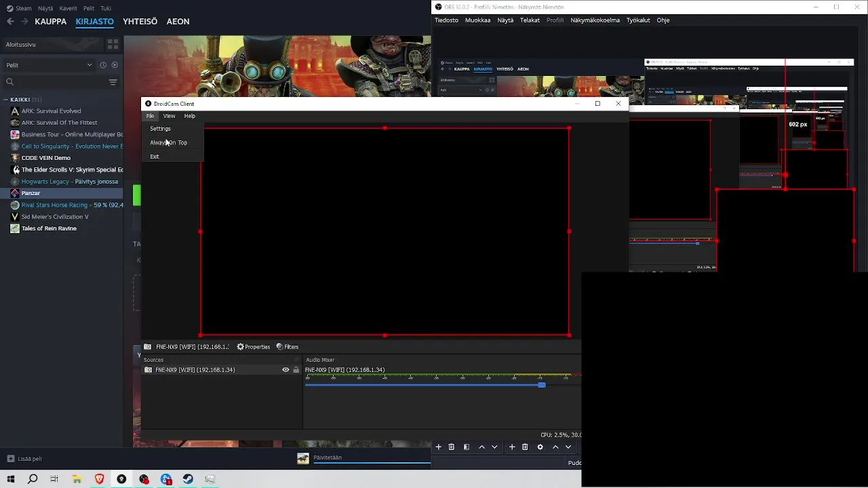Open the YHTEISÖ community tab in Steam
This screenshot has height=488, width=868.
pyautogui.click(x=140, y=22)
